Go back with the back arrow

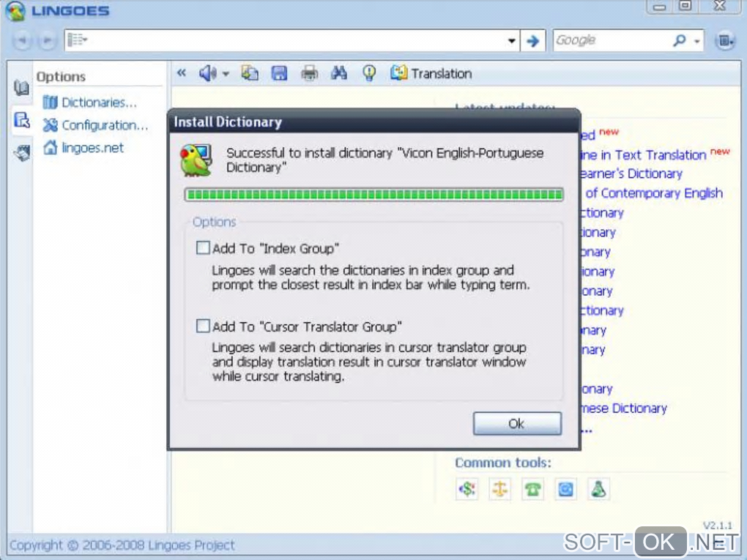click(x=23, y=40)
